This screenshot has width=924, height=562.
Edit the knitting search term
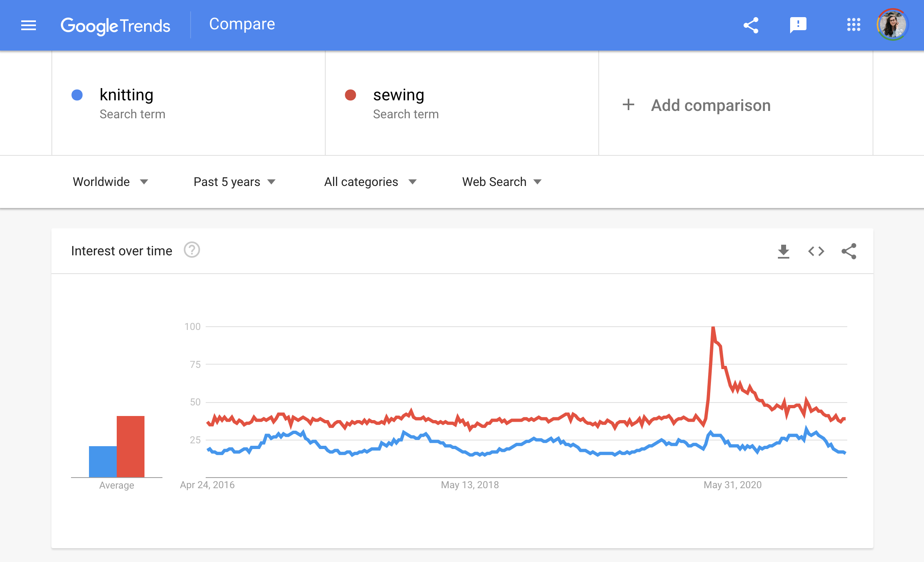point(127,95)
